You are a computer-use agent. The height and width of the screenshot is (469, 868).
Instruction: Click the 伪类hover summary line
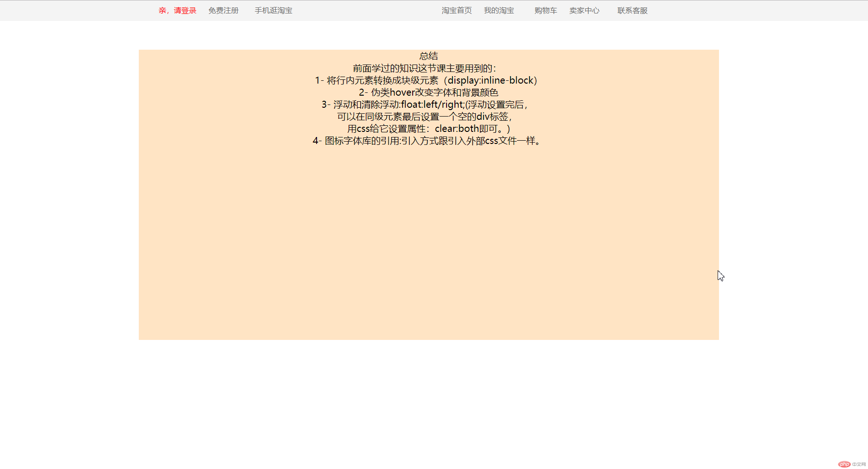(428, 92)
